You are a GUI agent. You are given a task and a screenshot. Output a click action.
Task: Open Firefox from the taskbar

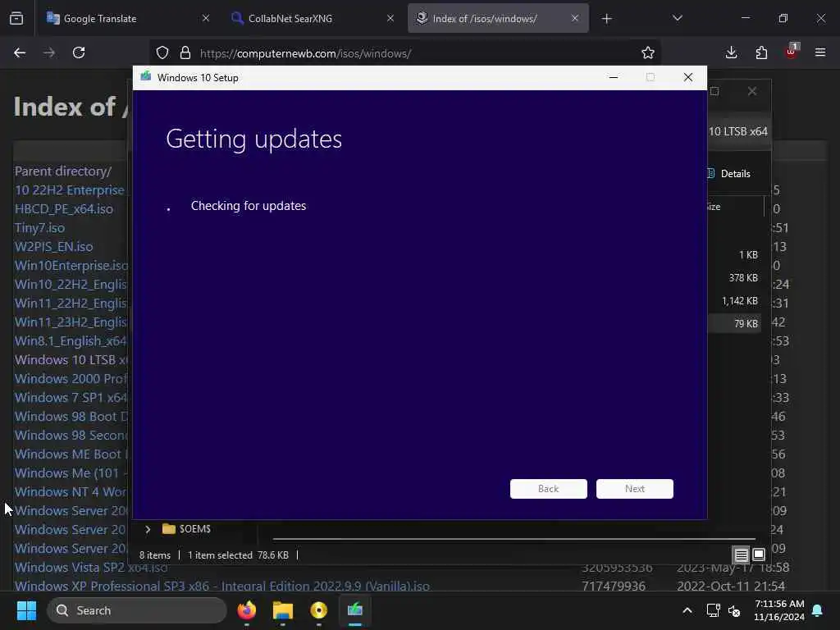246,610
